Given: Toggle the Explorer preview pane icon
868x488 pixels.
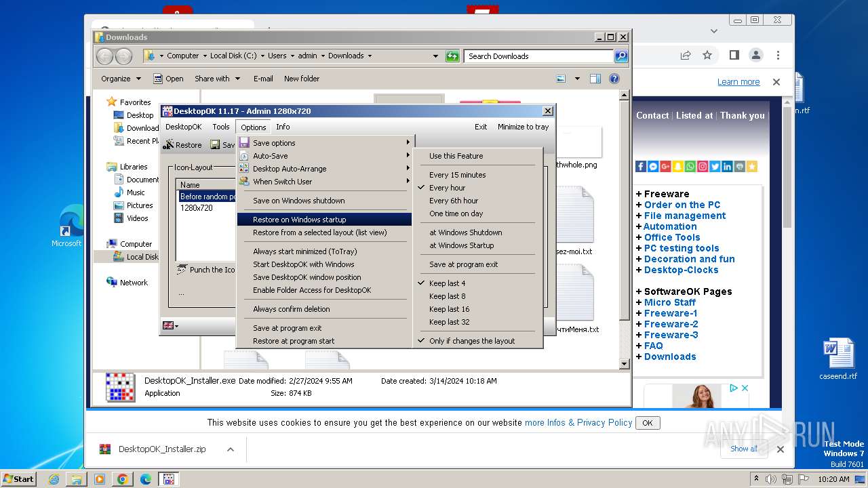Looking at the screenshot, I should click(x=595, y=79).
